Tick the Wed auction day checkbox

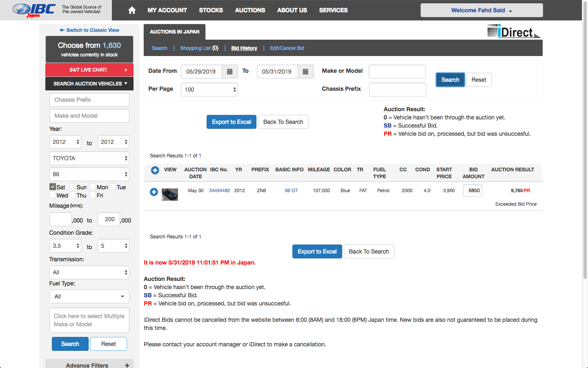53,195
